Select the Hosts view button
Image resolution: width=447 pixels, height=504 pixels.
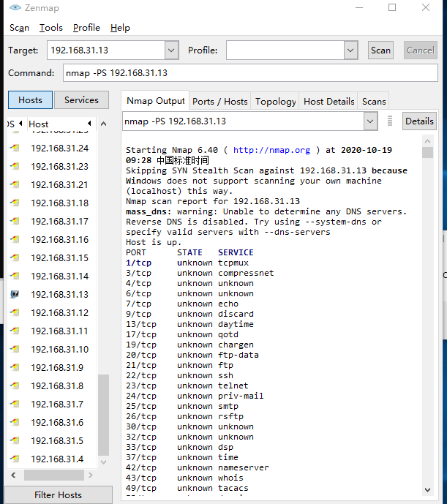[30, 100]
